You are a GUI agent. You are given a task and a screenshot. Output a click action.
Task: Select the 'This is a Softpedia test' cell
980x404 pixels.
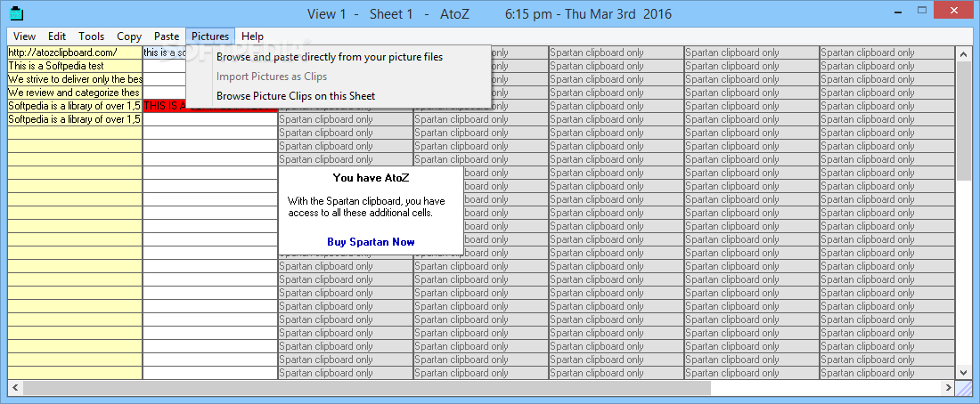tap(75, 66)
